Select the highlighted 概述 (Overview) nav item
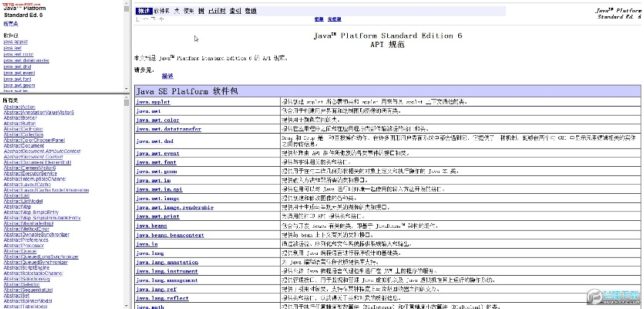This screenshot has height=309, width=644. point(143,11)
